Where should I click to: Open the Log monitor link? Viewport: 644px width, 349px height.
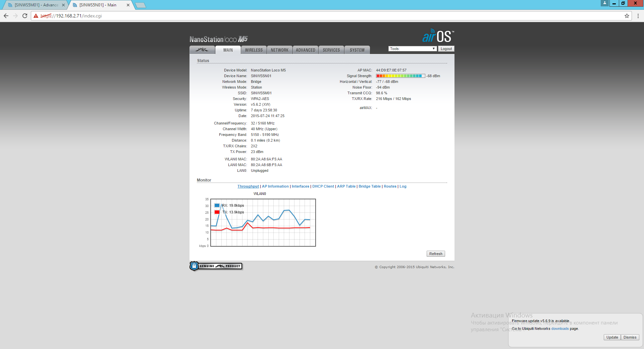pos(403,186)
